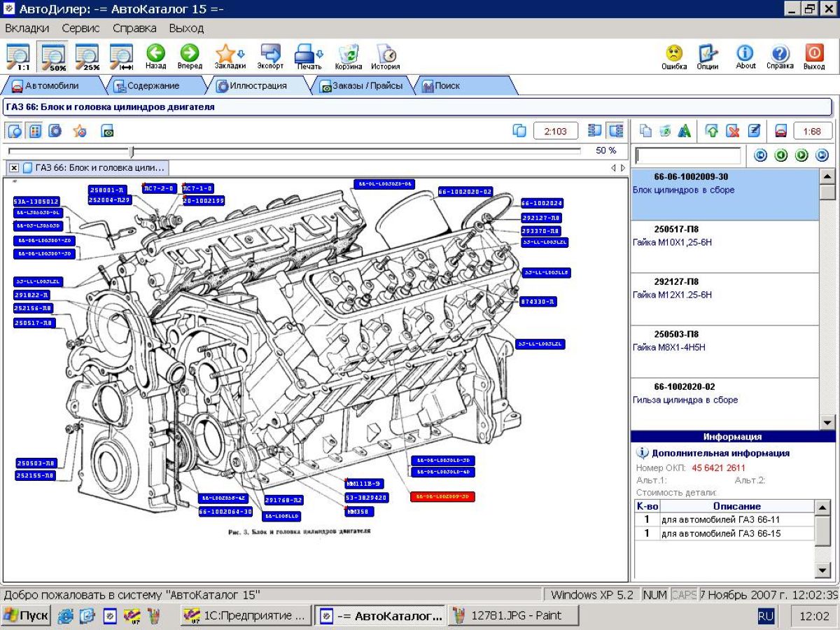Open Опции settings

click(708, 57)
